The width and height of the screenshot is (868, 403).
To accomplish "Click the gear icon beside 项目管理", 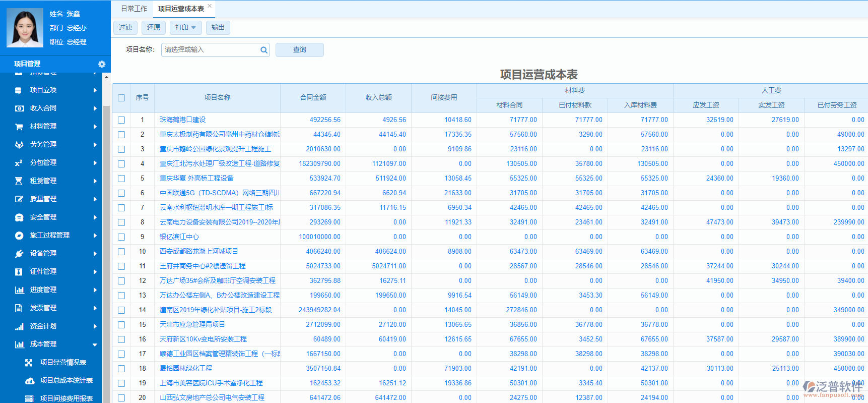I will coord(102,64).
